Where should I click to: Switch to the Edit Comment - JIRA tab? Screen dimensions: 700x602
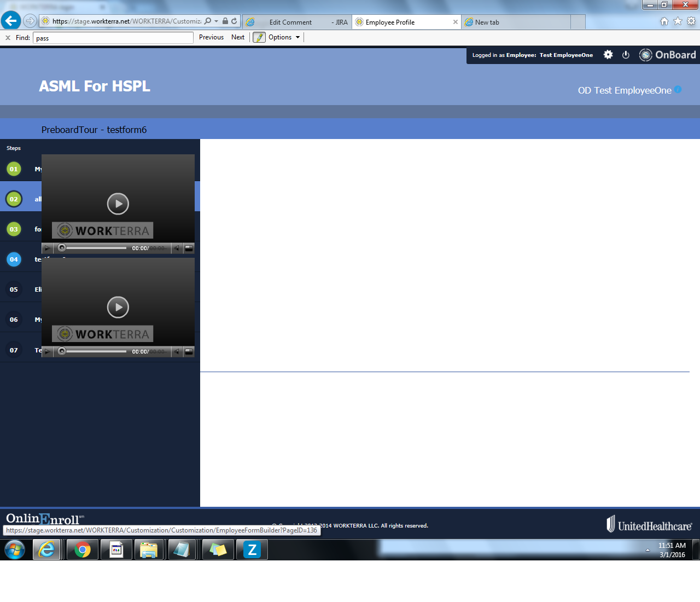coord(297,22)
